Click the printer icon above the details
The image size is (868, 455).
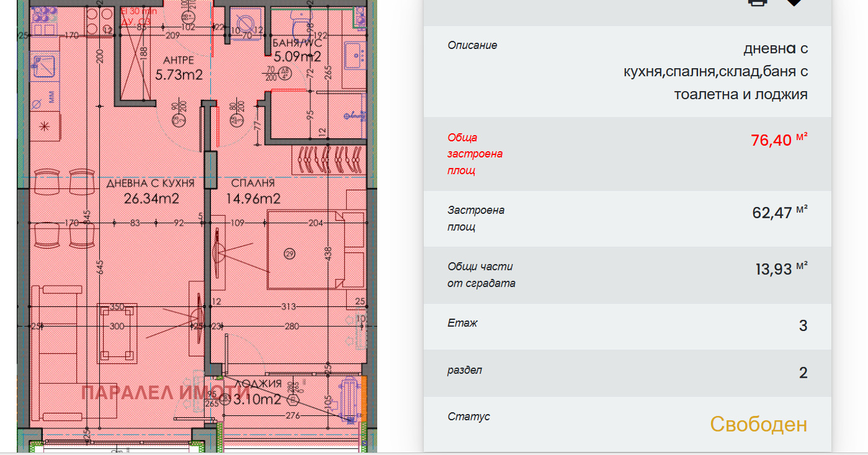[758, 2]
